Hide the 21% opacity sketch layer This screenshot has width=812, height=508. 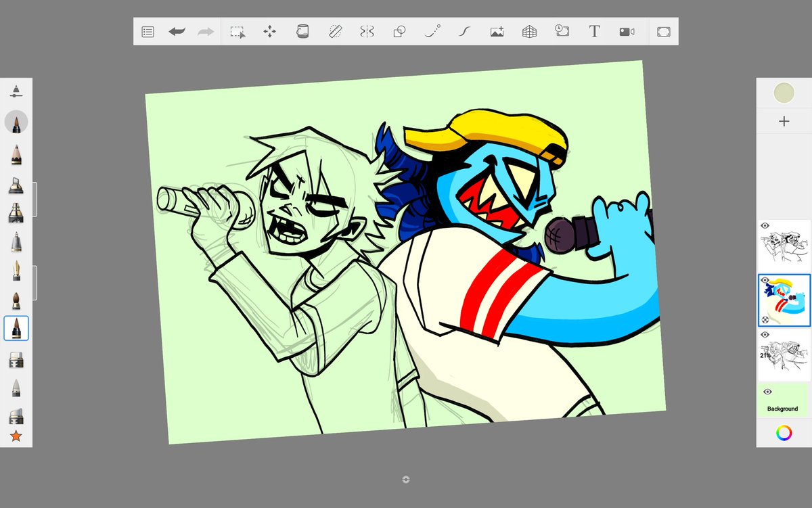(x=765, y=334)
